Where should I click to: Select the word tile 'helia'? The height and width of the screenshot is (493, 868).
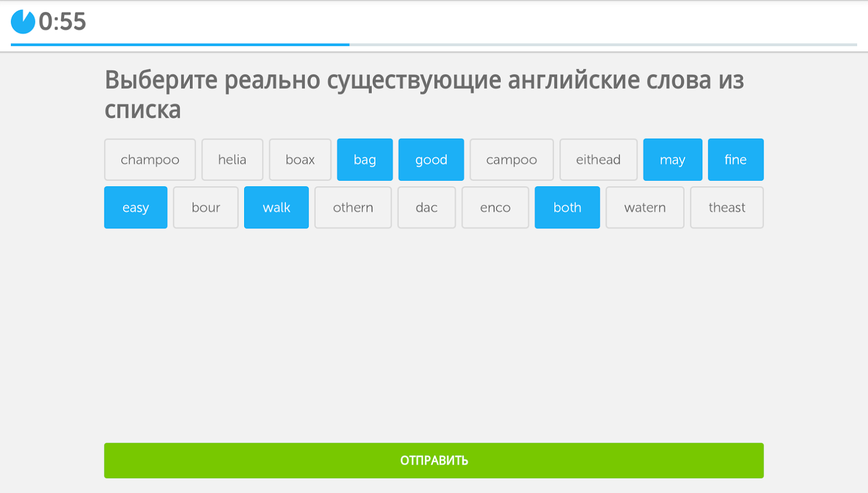point(232,159)
